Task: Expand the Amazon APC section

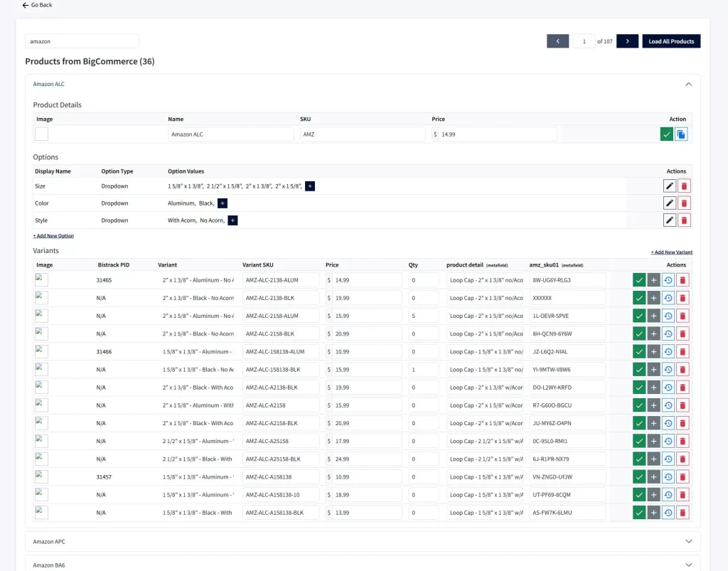Action: tap(688, 541)
